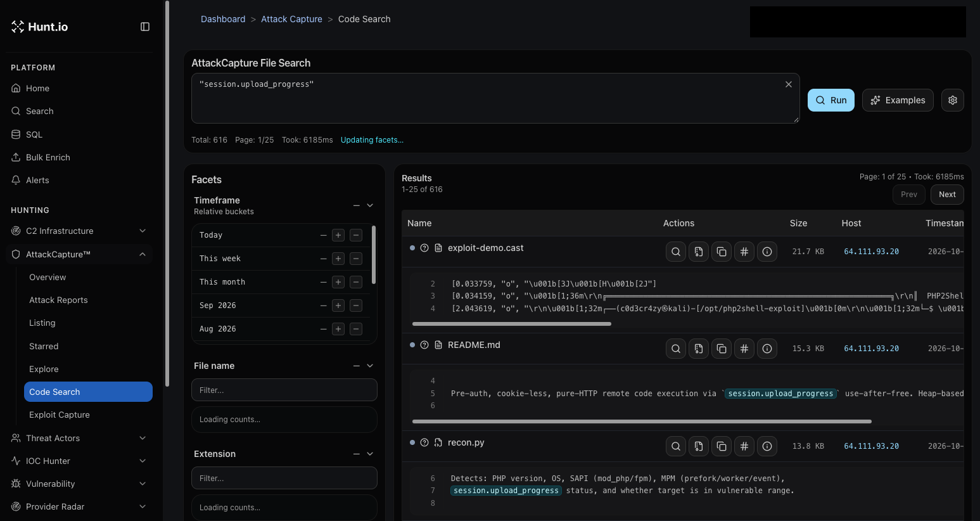Image resolution: width=980 pixels, height=521 pixels.
Task: Preview exploit-demo.cast with magnifier icon
Action: pyautogui.click(x=676, y=252)
